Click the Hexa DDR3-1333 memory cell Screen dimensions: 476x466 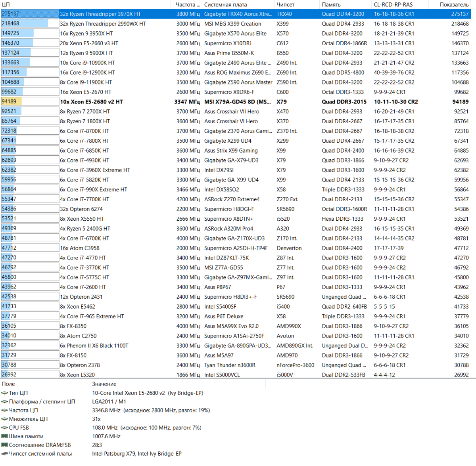(343, 219)
